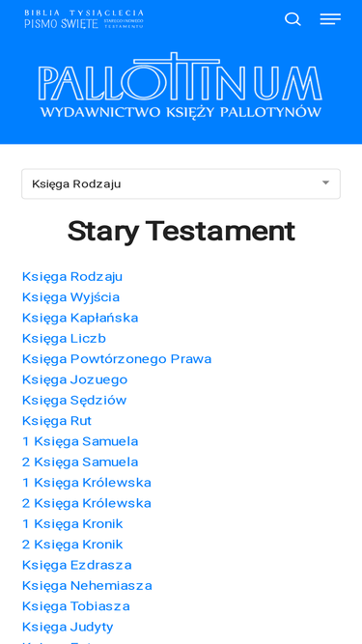The height and width of the screenshot is (644, 362).
Task: Open 1 Księga Samuela
Action: click(80, 441)
